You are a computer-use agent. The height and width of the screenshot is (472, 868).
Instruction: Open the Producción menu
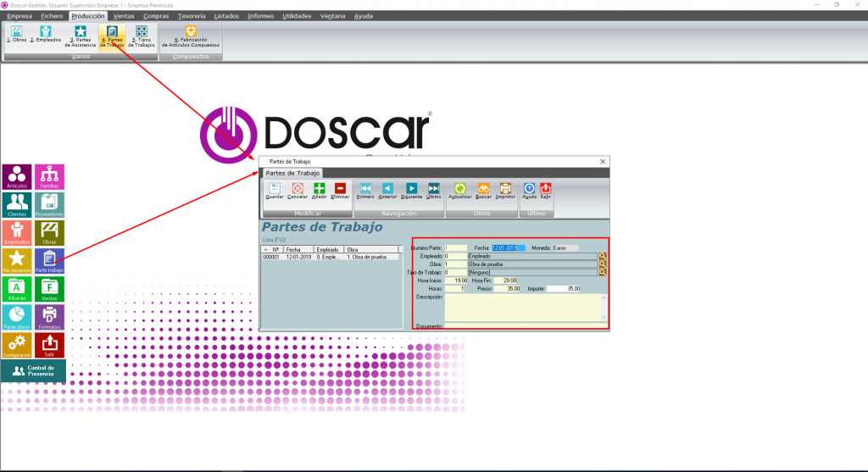tap(88, 16)
